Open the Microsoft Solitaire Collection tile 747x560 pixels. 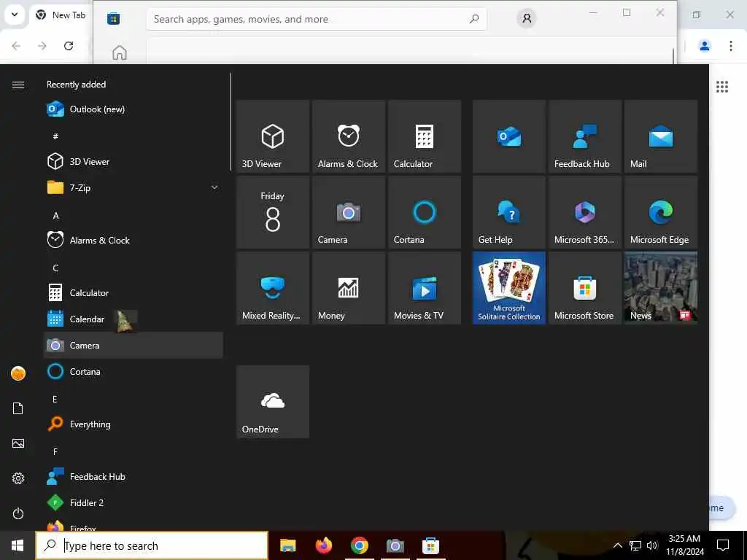[x=508, y=288]
